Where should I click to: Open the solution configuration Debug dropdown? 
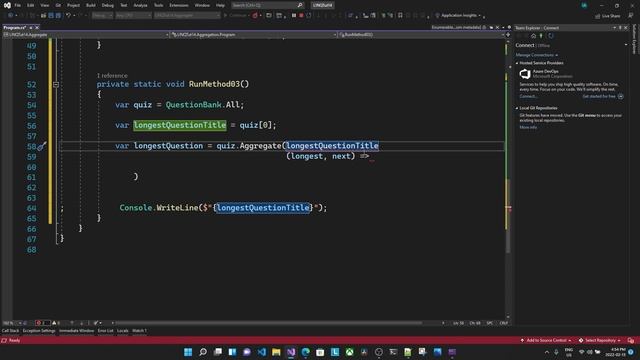102,16
